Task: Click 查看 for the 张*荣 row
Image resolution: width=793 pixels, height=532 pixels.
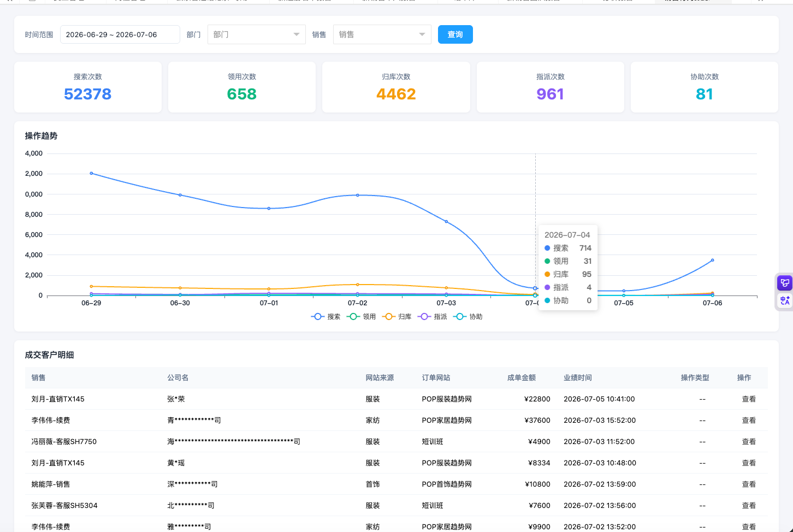Action: point(749,399)
